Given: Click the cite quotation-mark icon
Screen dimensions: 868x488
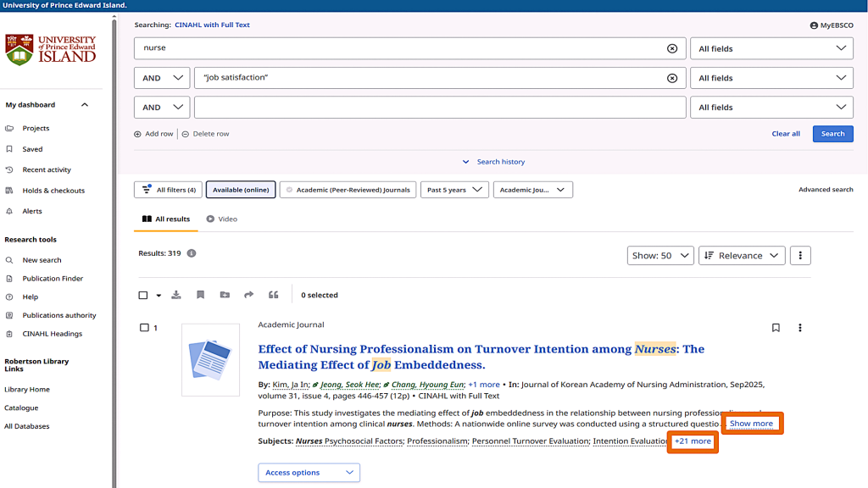Looking at the screenshot, I should point(273,295).
